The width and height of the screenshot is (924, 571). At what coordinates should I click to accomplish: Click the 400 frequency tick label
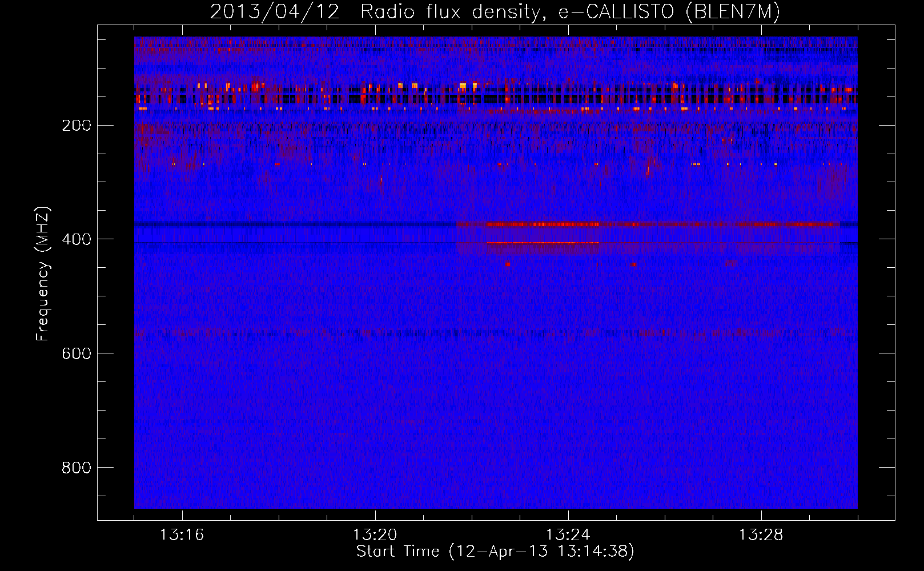[77, 239]
